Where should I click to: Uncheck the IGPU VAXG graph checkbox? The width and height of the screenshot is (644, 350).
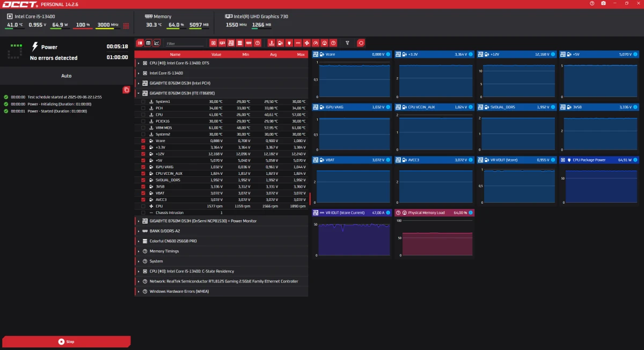tap(143, 167)
